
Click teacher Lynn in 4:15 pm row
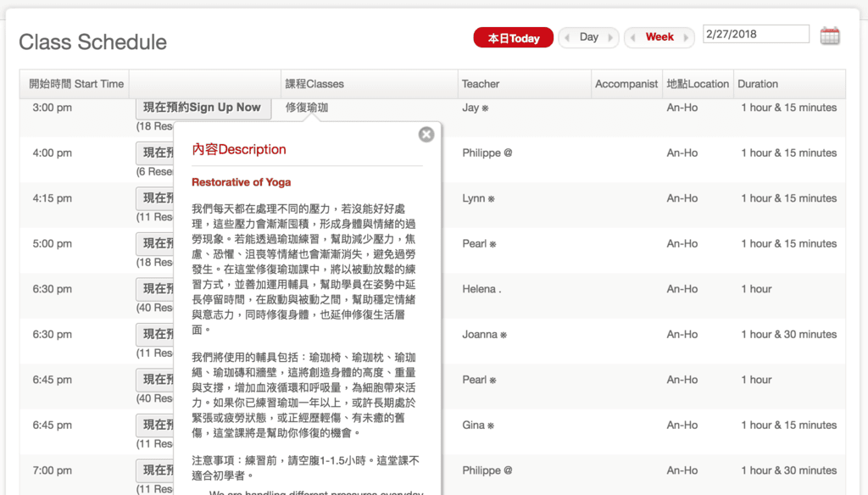click(x=474, y=198)
